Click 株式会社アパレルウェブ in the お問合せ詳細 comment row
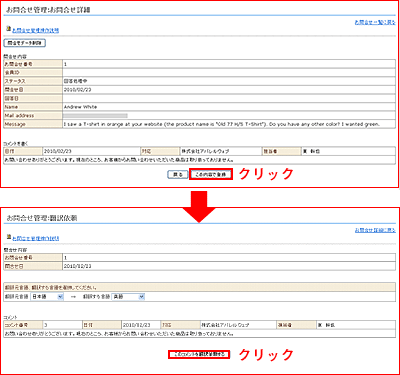400x375 pixels. (205, 151)
